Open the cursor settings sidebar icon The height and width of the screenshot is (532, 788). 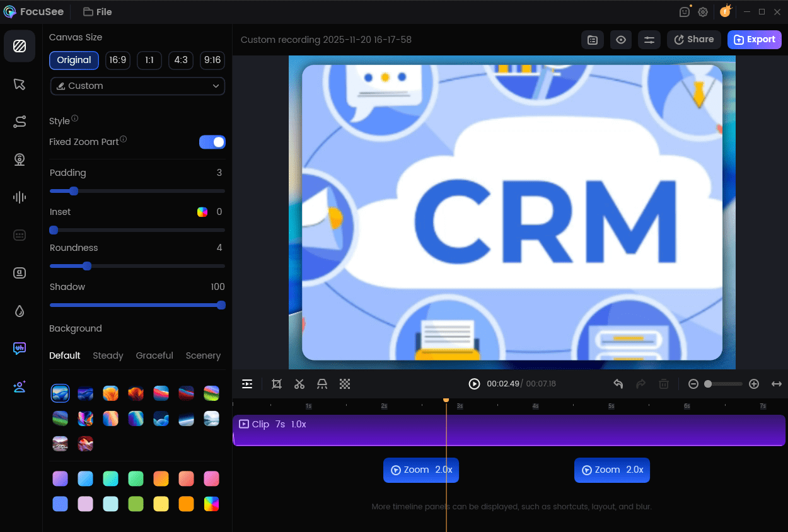(x=20, y=84)
